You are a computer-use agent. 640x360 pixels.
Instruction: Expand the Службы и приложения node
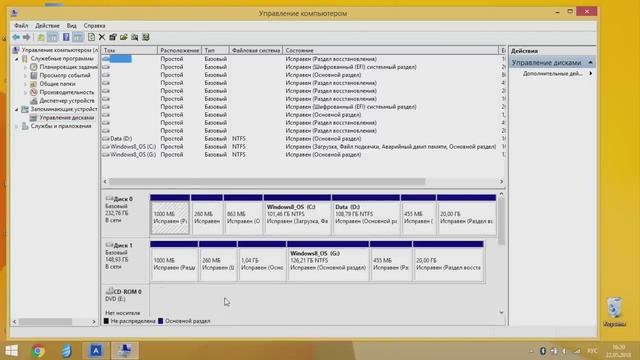(17, 127)
